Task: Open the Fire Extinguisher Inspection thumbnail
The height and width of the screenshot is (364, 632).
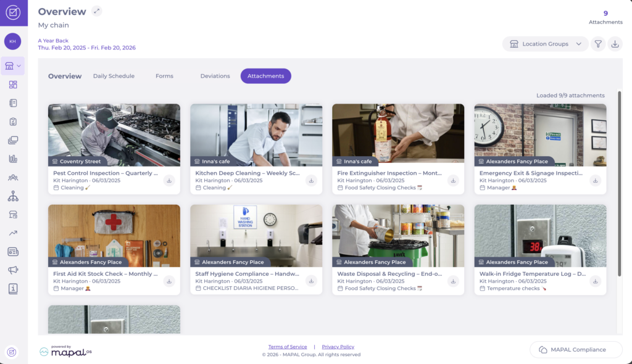Action: coord(398,134)
